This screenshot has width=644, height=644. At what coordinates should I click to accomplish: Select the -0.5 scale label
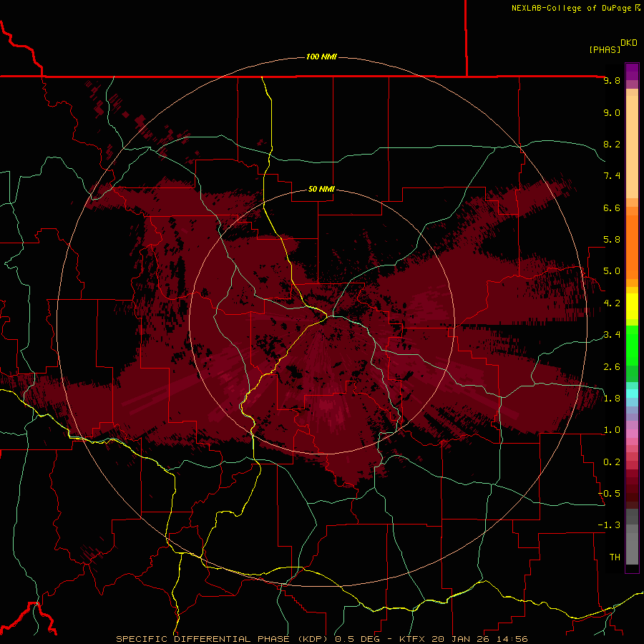(609, 494)
